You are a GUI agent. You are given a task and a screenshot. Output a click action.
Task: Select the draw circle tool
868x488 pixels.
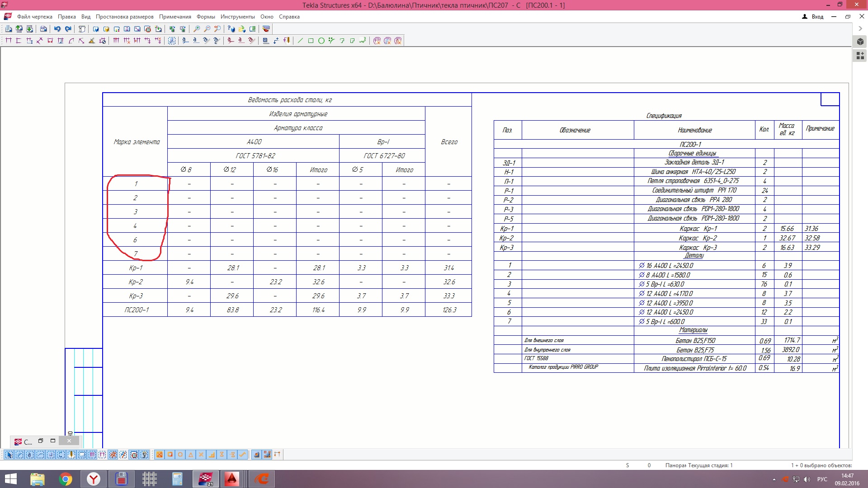tap(321, 41)
